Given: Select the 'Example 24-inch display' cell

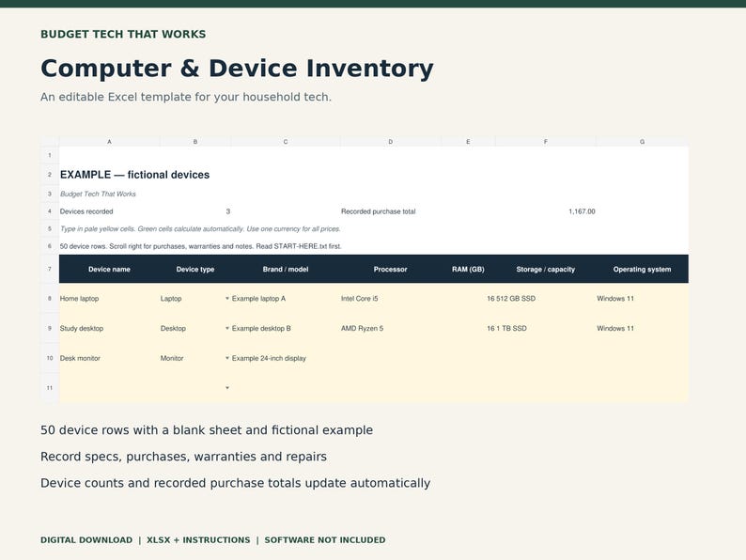Looking at the screenshot, I should (286, 358).
